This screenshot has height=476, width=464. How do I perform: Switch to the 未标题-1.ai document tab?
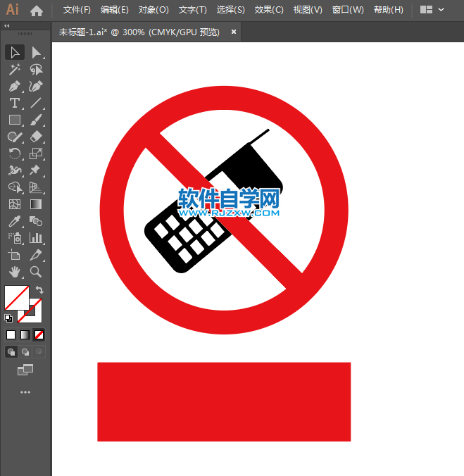click(x=139, y=32)
